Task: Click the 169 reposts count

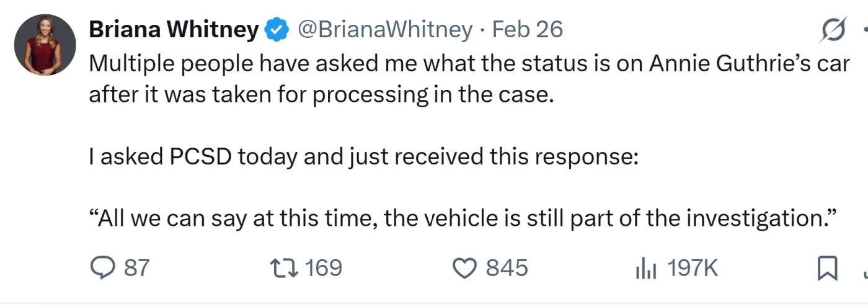Action: click(x=324, y=268)
